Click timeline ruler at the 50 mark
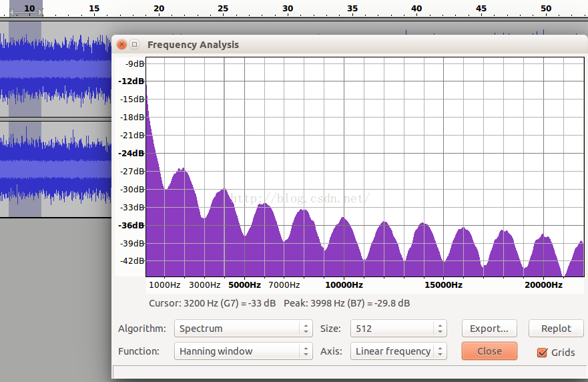 [546, 8]
